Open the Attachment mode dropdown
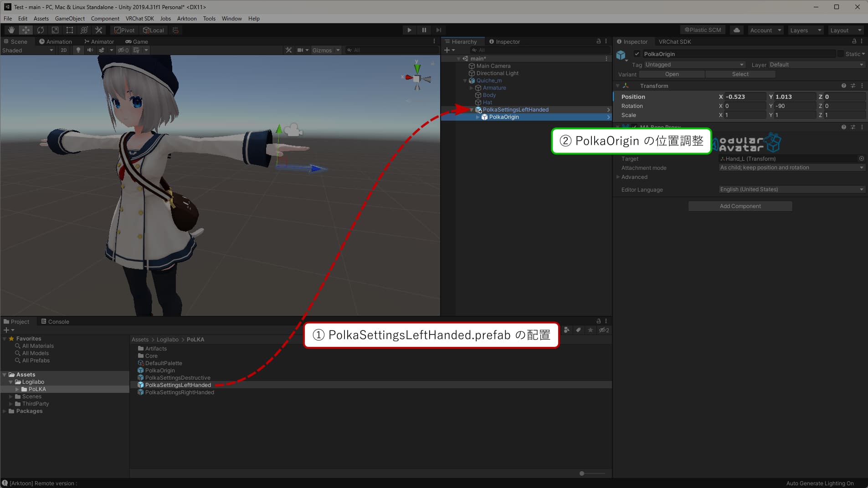 pyautogui.click(x=791, y=168)
